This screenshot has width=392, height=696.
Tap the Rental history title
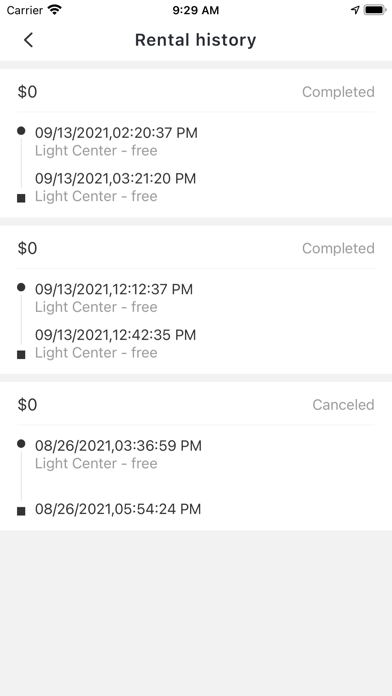coord(196,40)
